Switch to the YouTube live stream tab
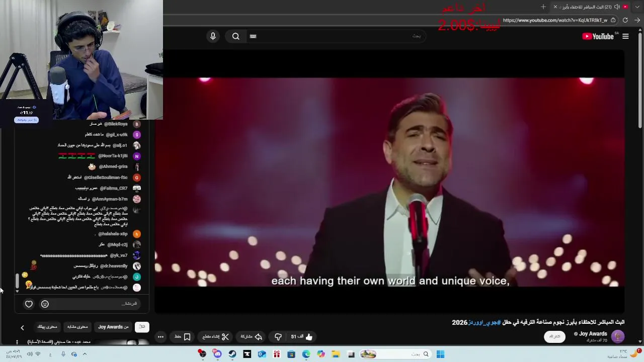644x362 pixels. point(591,7)
